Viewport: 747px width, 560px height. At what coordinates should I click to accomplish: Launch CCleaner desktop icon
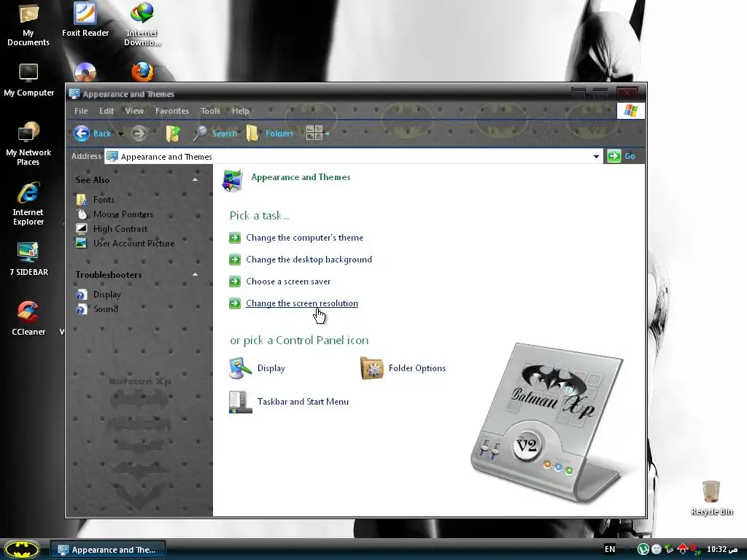28,319
